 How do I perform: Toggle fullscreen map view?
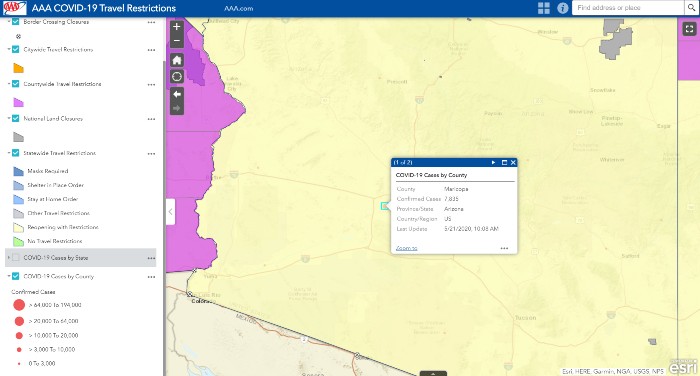[689, 29]
